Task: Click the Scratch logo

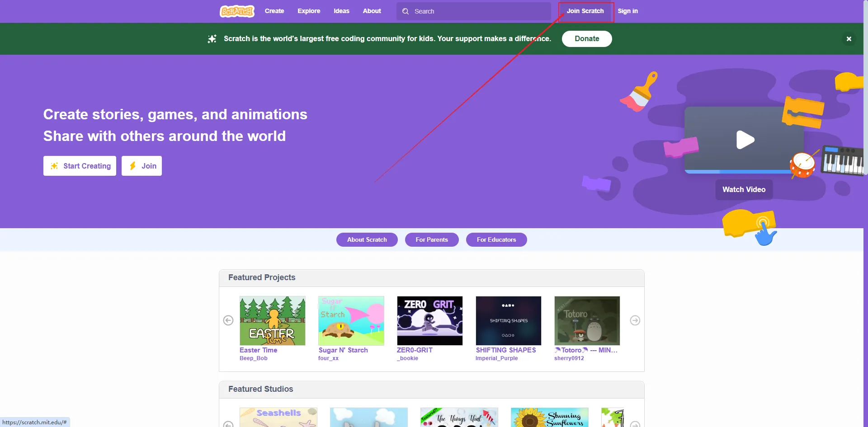Action: click(237, 11)
